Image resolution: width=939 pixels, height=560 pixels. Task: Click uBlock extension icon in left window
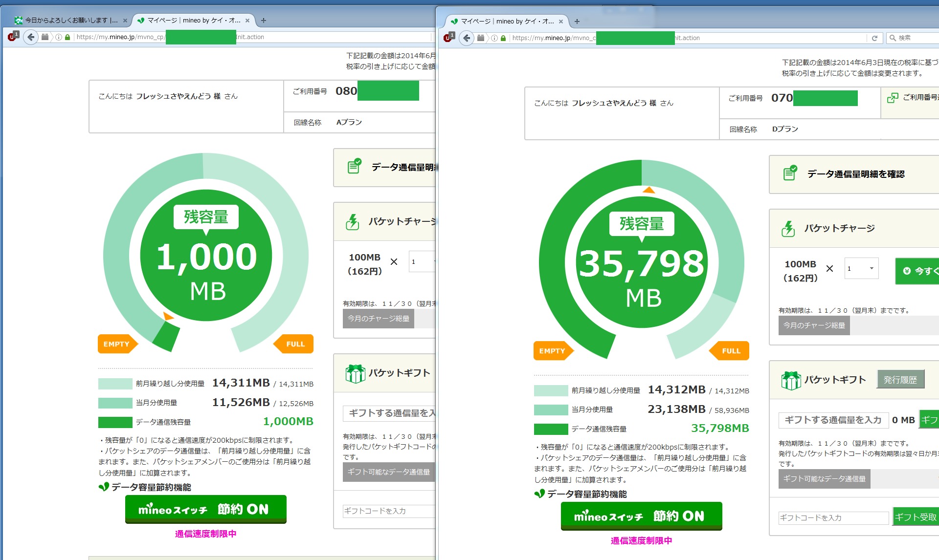(x=13, y=37)
